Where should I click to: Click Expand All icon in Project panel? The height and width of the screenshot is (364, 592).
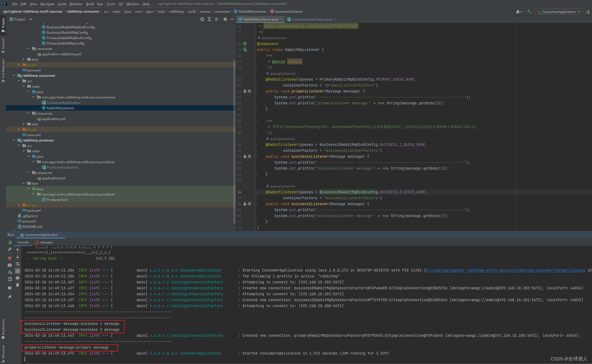pos(209,19)
